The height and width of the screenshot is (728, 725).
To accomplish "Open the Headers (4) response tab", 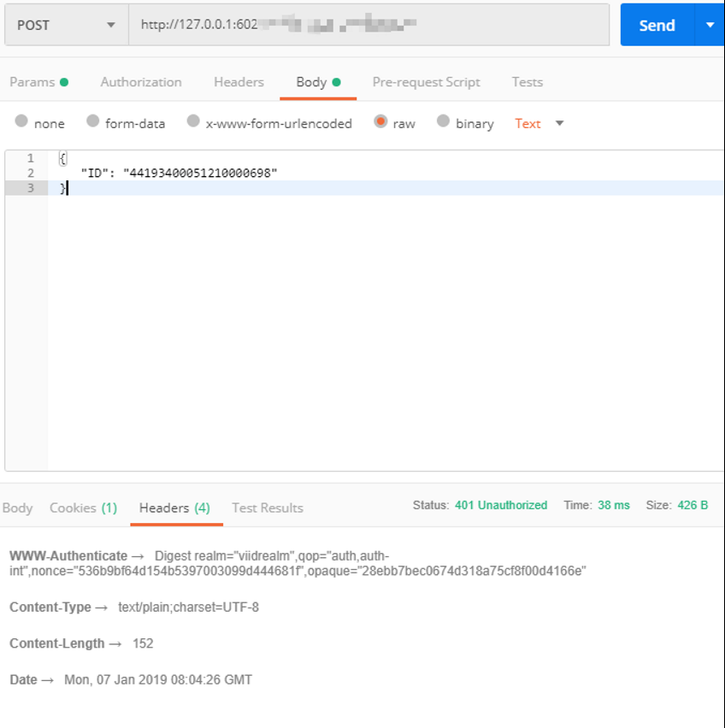I will (175, 508).
